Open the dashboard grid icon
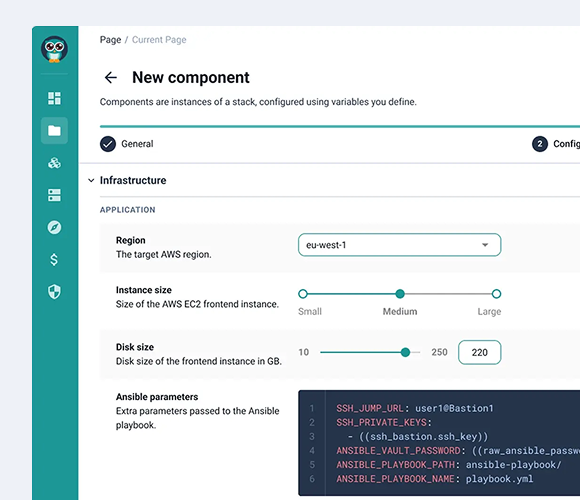Image resolution: width=580 pixels, height=500 pixels. (54, 98)
